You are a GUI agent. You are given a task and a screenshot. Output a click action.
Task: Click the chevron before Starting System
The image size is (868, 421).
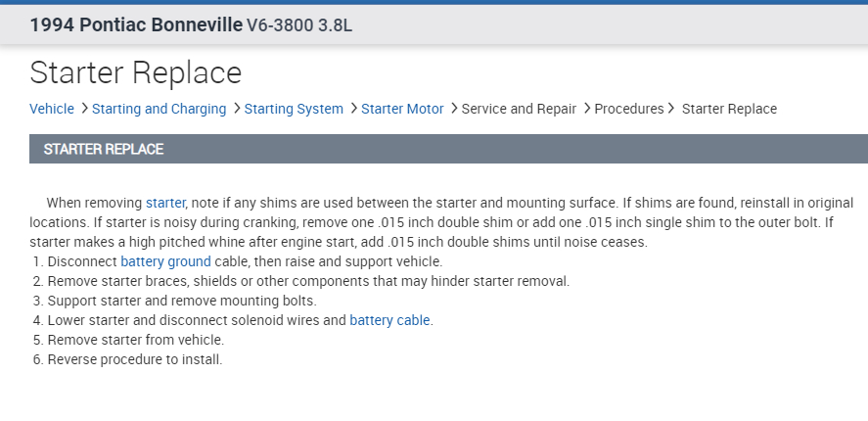[237, 109]
